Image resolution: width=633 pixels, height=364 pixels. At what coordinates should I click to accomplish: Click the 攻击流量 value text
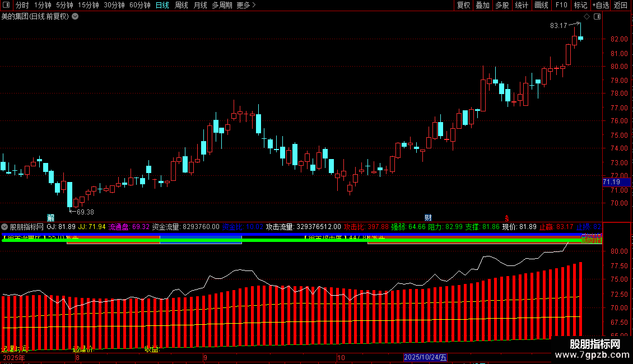coord(303,227)
